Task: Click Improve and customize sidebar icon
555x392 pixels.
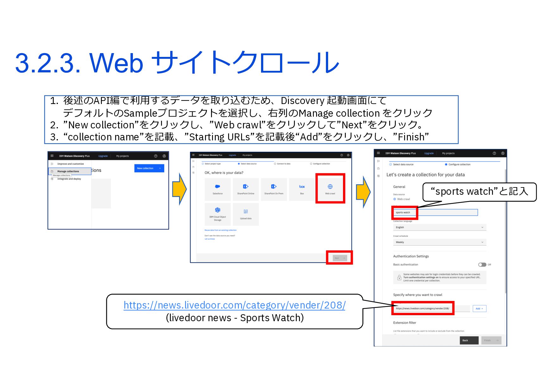Action: (x=52, y=164)
